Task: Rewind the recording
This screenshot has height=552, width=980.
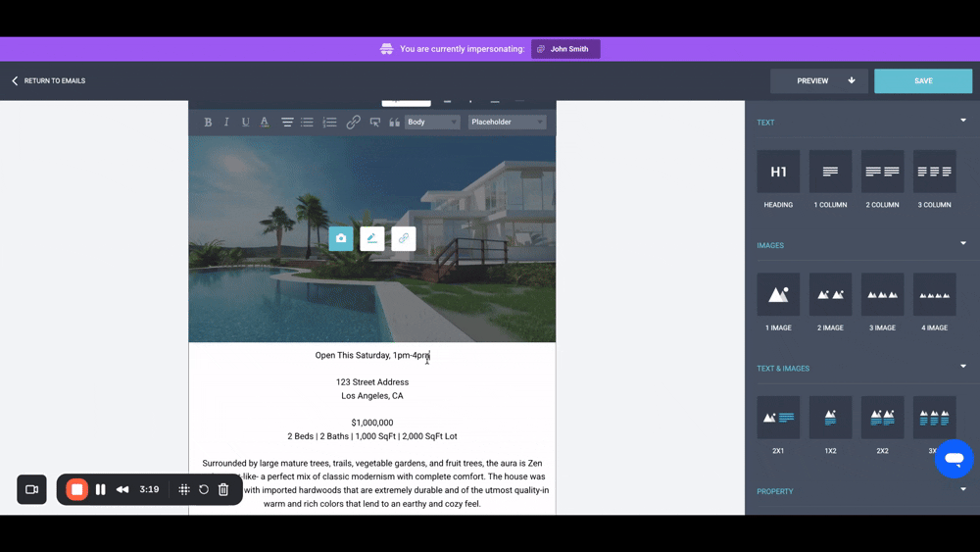Action: click(122, 489)
